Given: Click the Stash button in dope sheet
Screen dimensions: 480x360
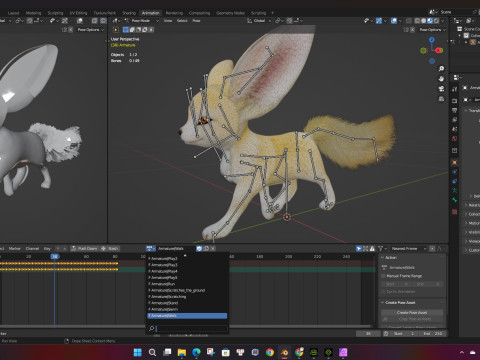Looking at the screenshot, I should coord(110,249).
